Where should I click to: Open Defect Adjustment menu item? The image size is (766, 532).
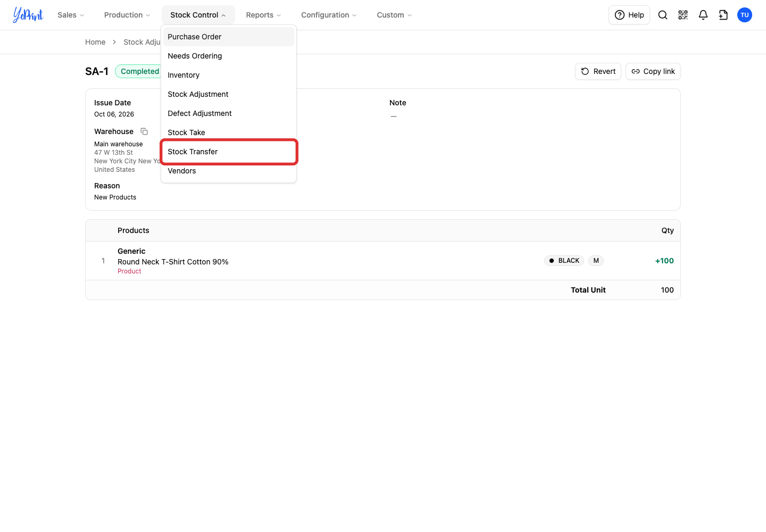(x=229, y=113)
